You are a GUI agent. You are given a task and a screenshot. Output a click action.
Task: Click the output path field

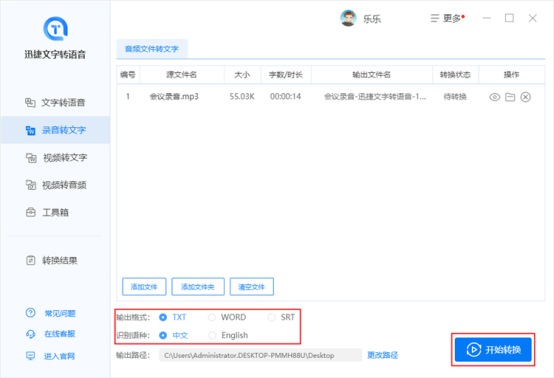click(260, 355)
